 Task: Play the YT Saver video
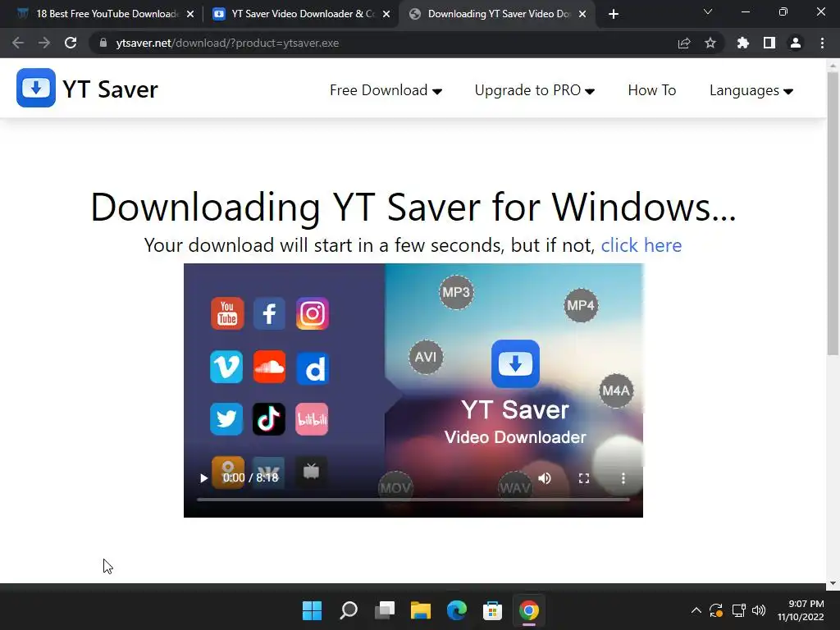(203, 478)
